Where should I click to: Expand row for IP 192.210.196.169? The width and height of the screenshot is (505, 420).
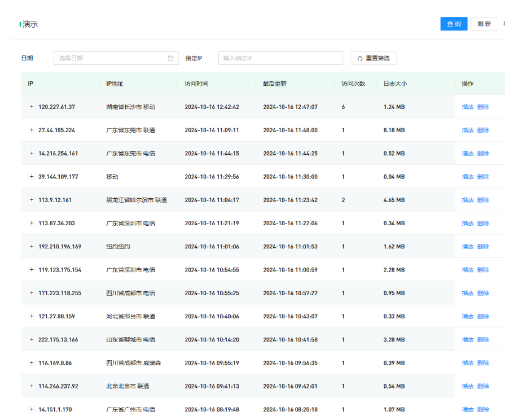[32, 246]
